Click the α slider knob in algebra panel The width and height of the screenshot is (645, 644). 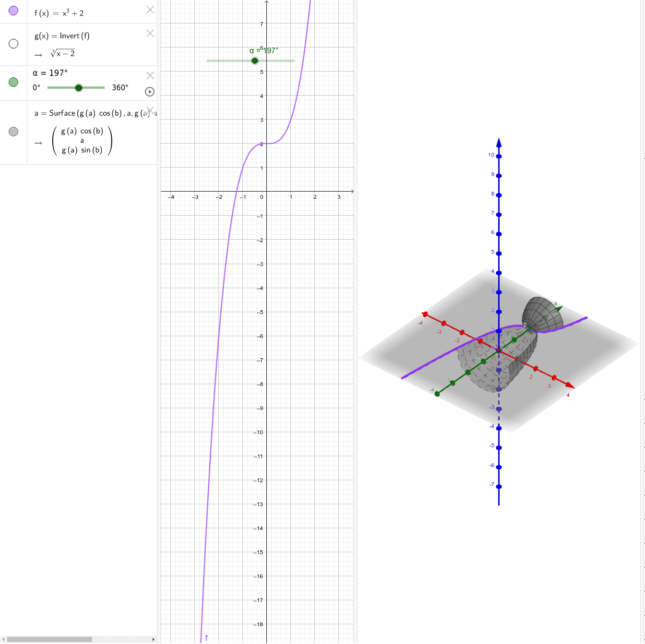tap(79, 88)
